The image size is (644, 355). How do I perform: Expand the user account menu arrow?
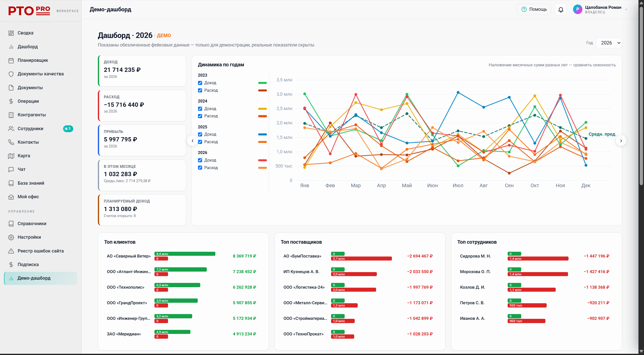pos(626,10)
